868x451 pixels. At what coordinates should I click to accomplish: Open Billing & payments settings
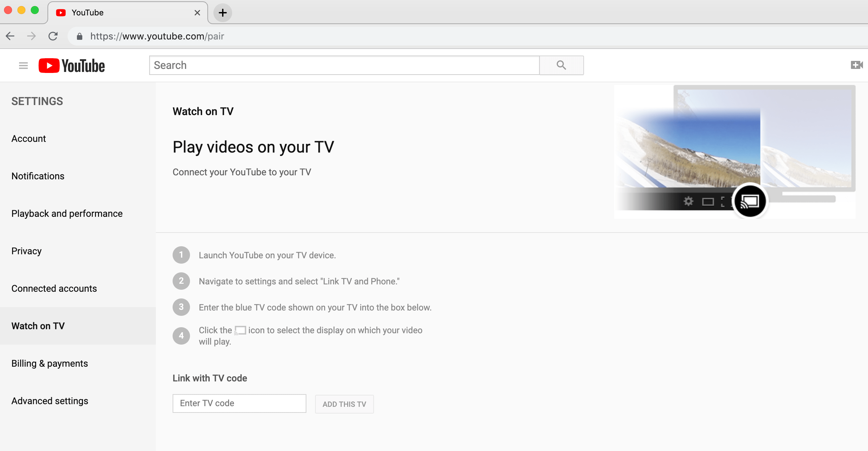(x=50, y=363)
